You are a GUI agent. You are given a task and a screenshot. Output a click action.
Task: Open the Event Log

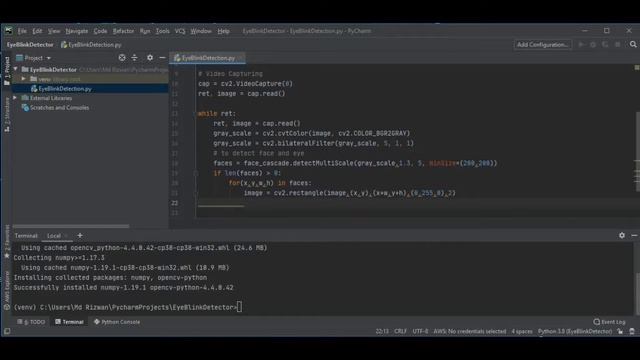(609, 322)
